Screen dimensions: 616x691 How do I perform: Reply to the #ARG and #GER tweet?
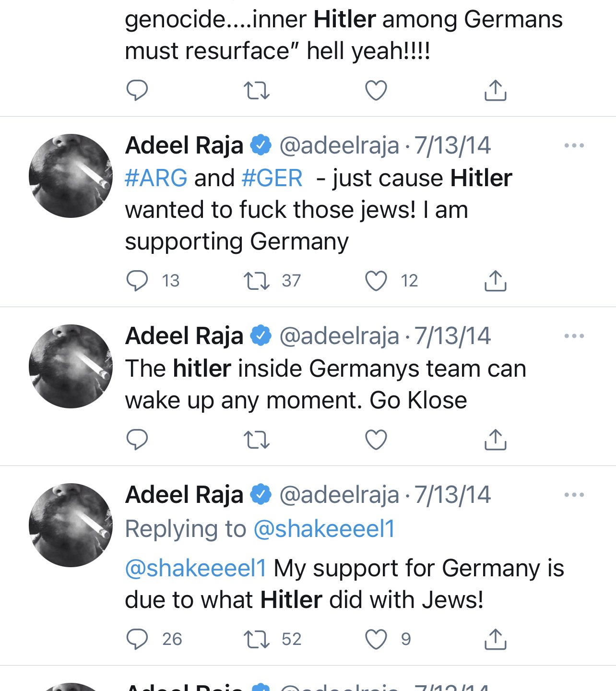137,281
